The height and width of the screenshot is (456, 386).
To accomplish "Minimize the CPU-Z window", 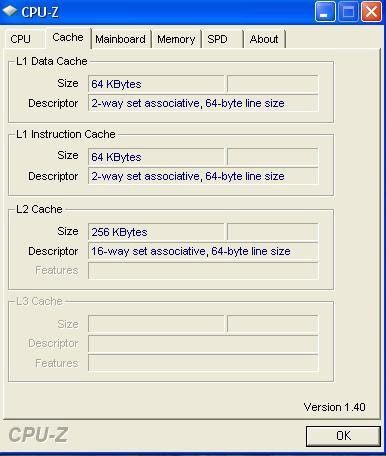I will [x=325, y=12].
